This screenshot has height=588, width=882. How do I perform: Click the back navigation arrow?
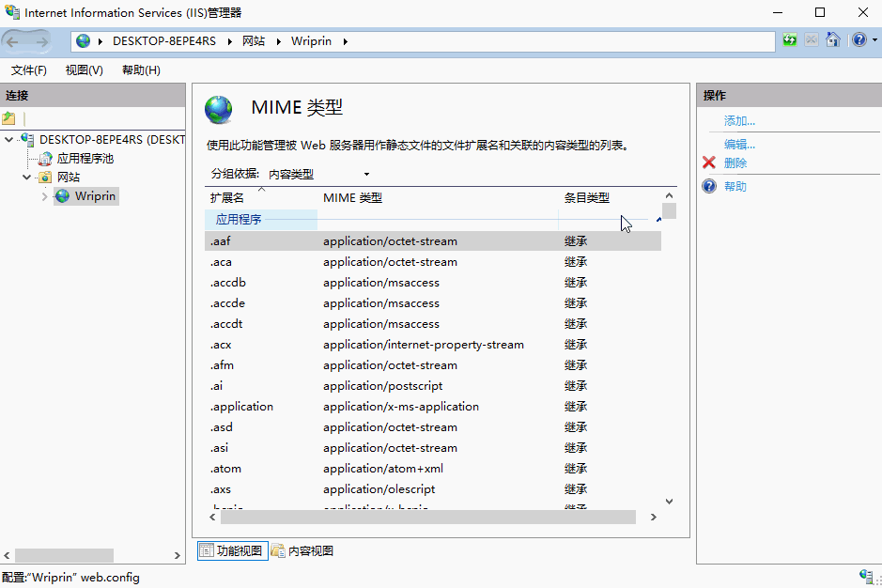tap(12, 41)
